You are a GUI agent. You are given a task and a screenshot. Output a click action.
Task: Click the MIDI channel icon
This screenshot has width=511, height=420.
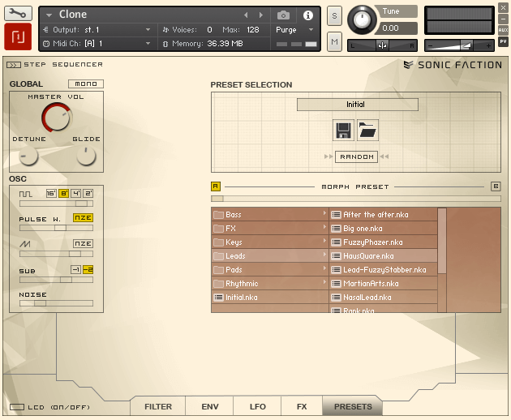(46, 44)
